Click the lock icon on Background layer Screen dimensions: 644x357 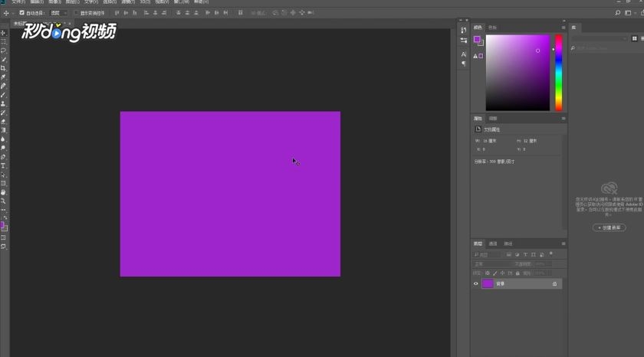click(x=554, y=283)
